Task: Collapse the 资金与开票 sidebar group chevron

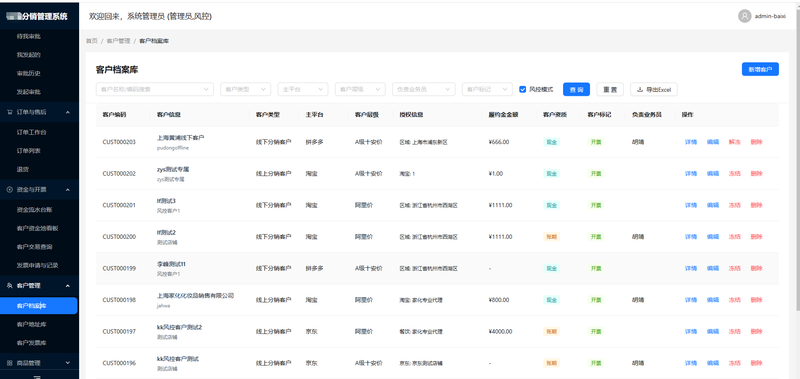Action: (x=68, y=189)
